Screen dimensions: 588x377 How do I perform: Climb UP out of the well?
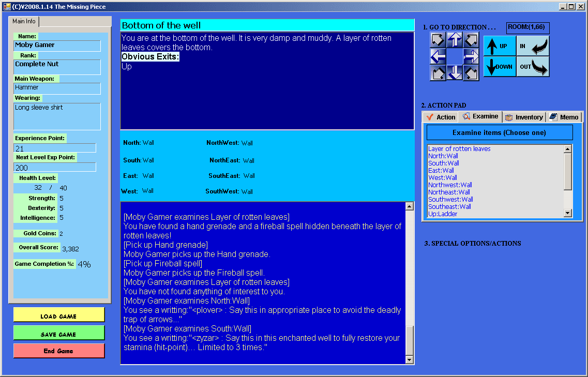500,46
